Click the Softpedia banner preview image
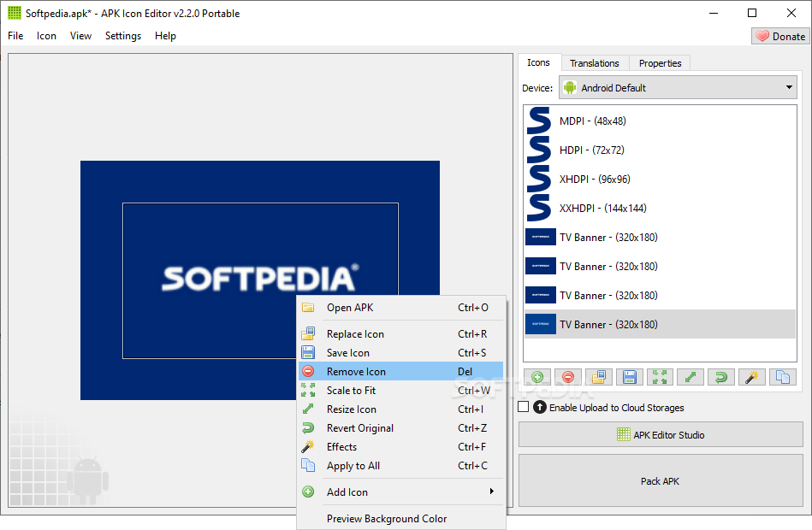 260,280
